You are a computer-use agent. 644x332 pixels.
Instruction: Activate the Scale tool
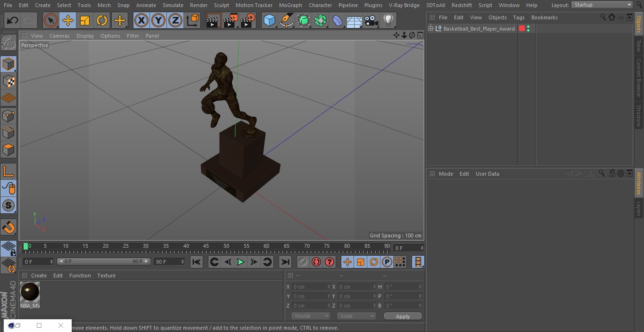tap(85, 20)
